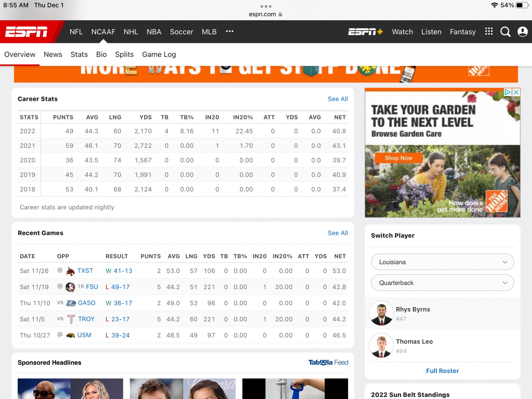Viewport: 532px width, 399px height.
Task: Switch to the Game Log tab
Action: 159,54
